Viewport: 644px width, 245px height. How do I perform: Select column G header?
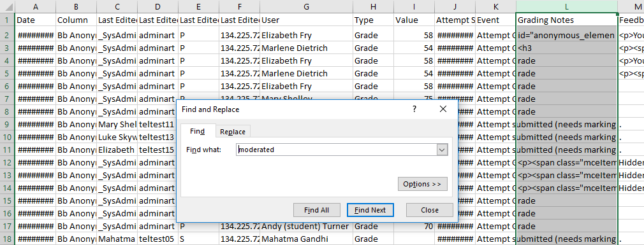point(307,6)
